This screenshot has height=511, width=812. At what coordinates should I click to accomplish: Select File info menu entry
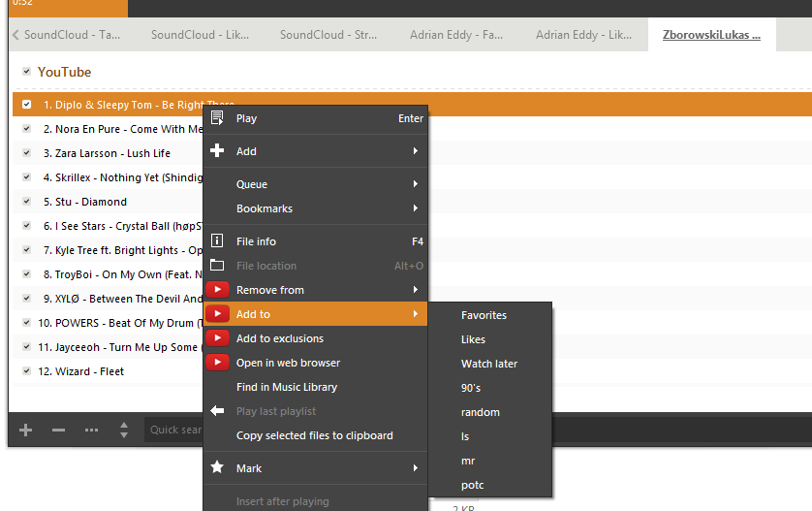[x=315, y=241]
